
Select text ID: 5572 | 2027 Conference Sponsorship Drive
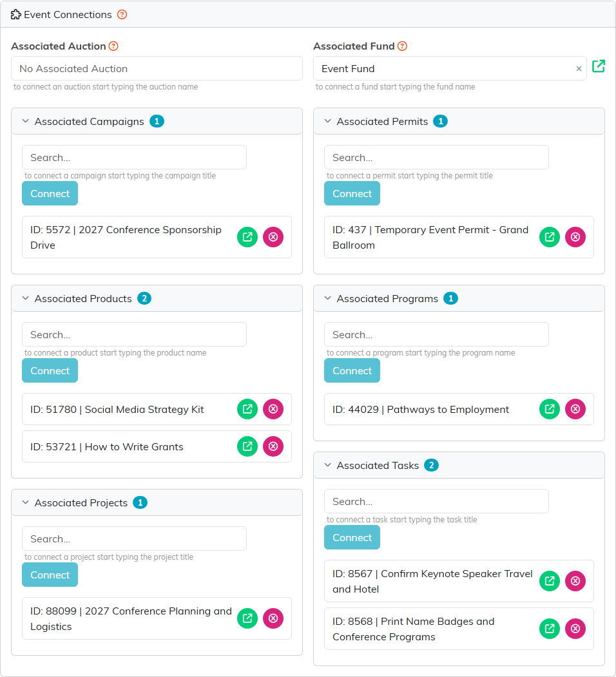click(126, 238)
